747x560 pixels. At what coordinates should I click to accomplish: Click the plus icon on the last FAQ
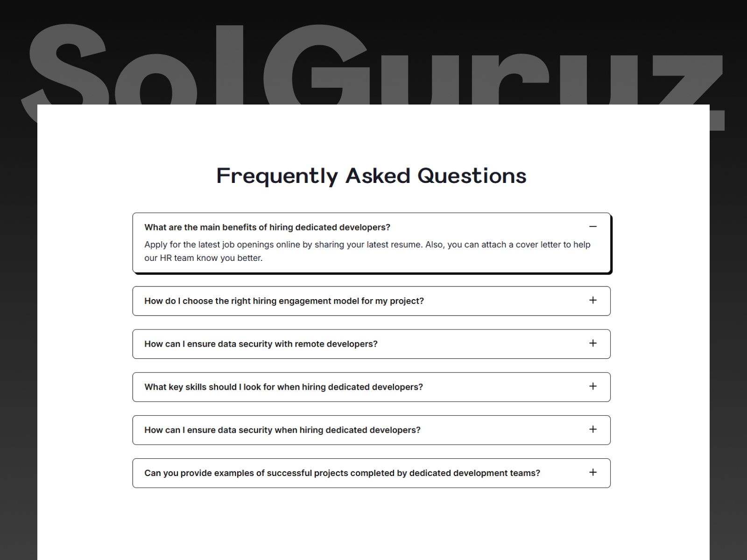click(593, 472)
